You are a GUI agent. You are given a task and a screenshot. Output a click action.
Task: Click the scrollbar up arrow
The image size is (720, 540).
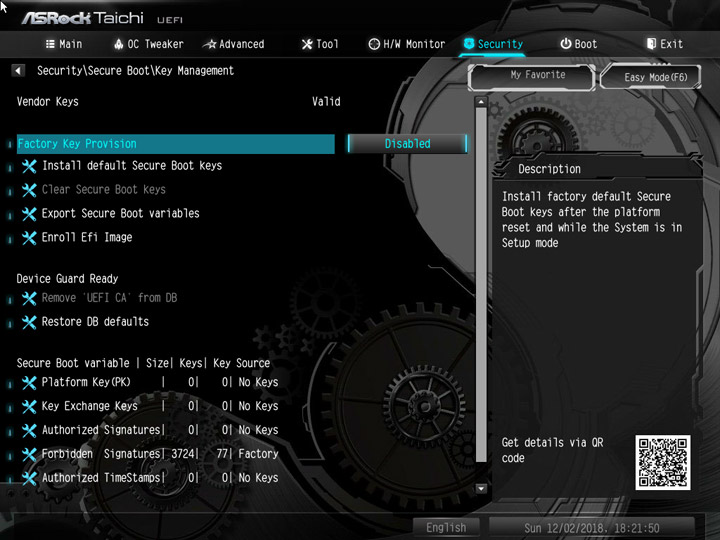click(x=481, y=101)
